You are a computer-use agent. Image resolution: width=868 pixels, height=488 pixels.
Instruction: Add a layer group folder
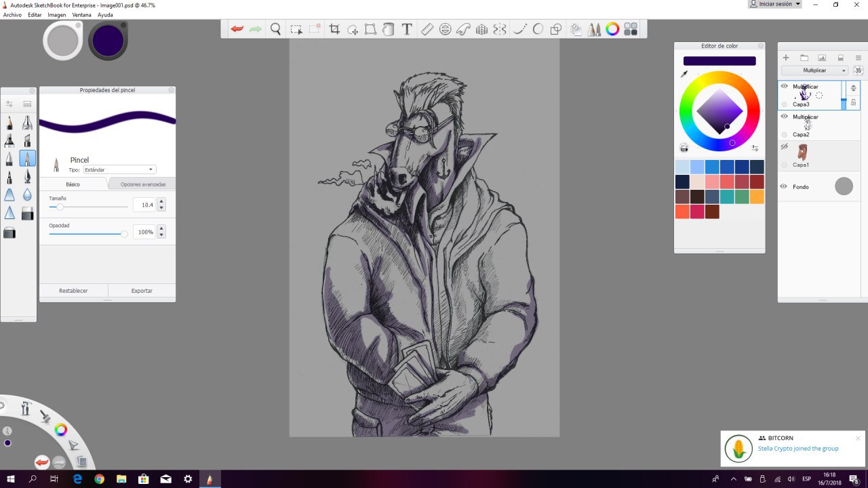pos(804,58)
